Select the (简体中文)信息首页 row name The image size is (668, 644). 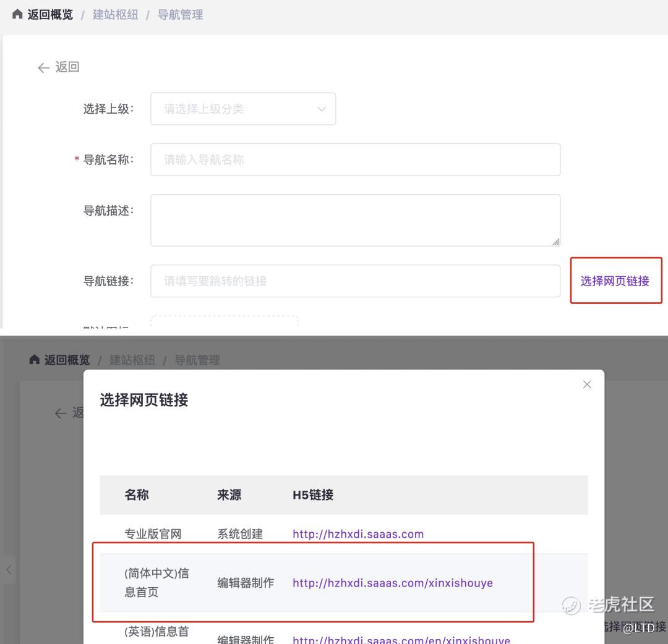point(156,582)
